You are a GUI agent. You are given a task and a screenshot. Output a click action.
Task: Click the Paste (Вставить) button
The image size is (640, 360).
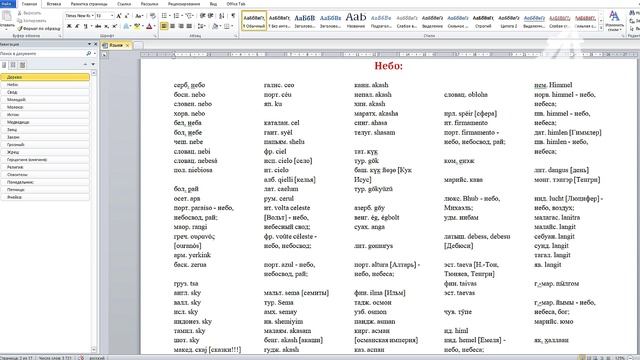click(6, 20)
